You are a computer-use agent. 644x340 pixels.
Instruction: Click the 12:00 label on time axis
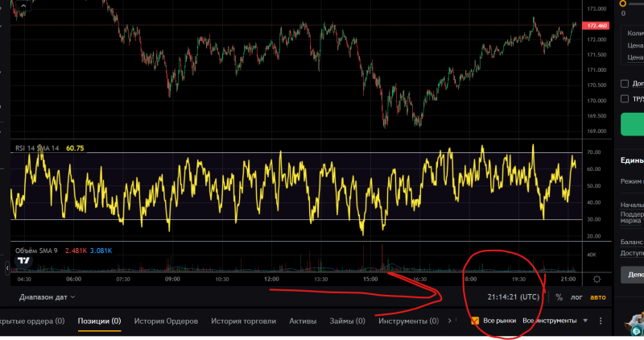[271, 279]
